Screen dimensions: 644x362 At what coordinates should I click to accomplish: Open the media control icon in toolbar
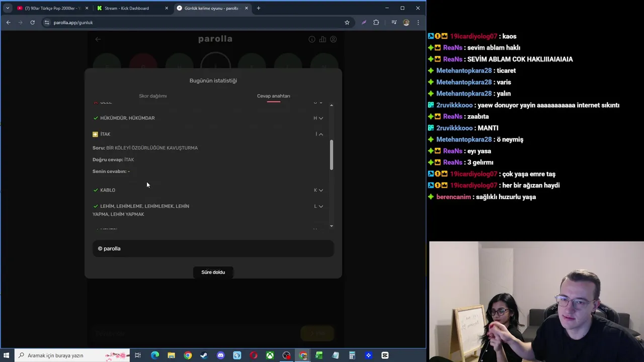[x=394, y=22]
